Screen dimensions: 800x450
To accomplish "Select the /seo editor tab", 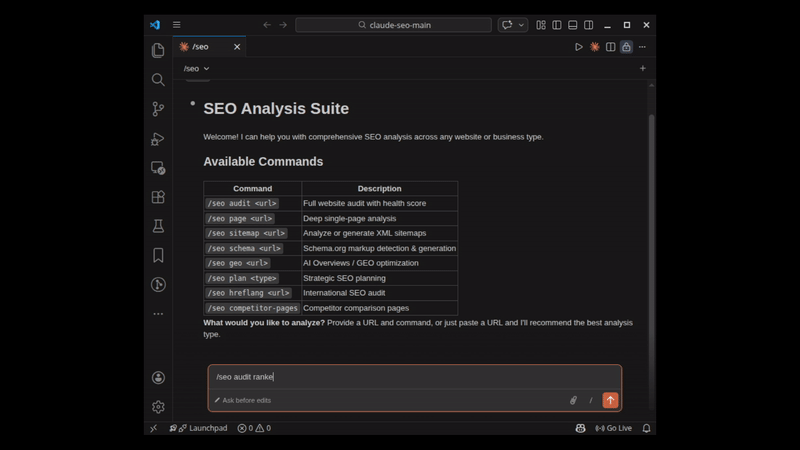I will pyautogui.click(x=201, y=47).
